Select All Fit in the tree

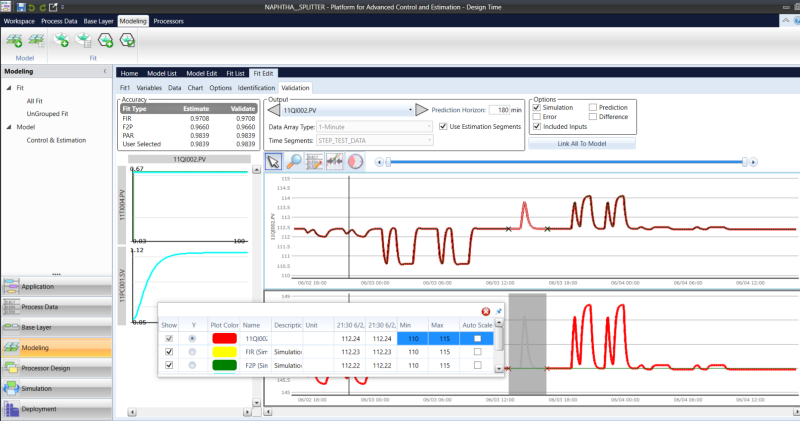35,101
